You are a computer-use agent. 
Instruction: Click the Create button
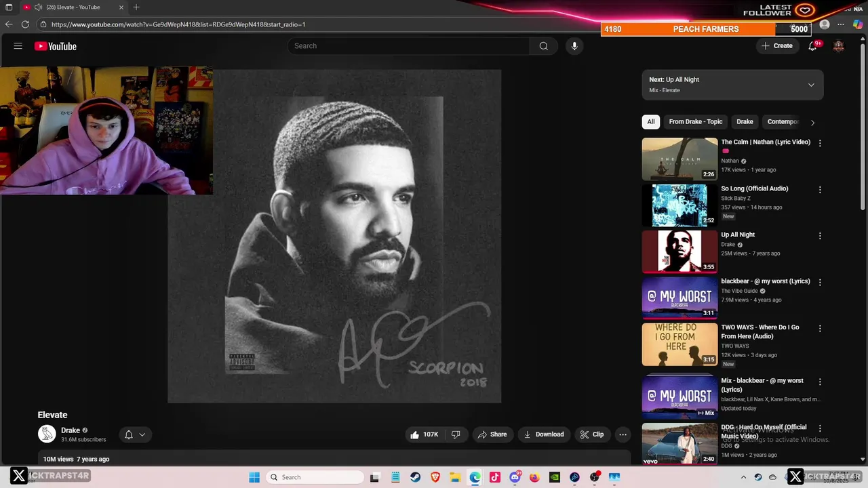tap(777, 46)
